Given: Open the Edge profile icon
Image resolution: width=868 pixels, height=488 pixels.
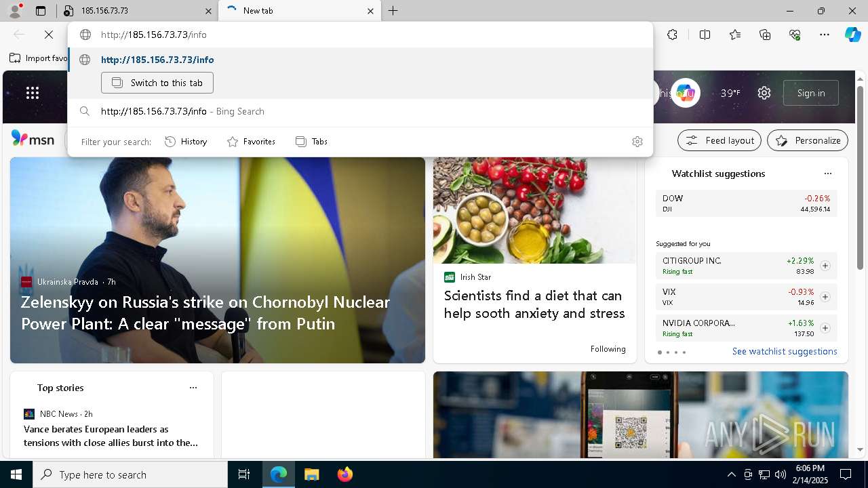Looking at the screenshot, I should (14, 11).
